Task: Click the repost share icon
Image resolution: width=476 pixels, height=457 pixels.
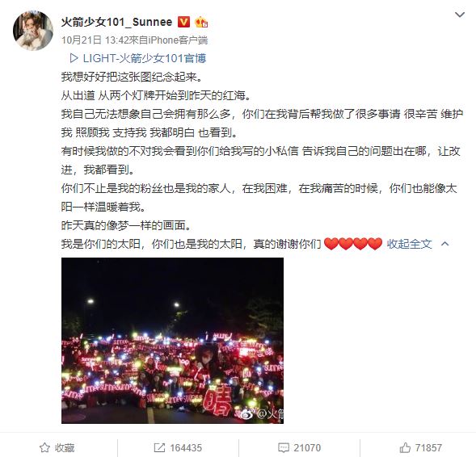Action: [x=159, y=447]
